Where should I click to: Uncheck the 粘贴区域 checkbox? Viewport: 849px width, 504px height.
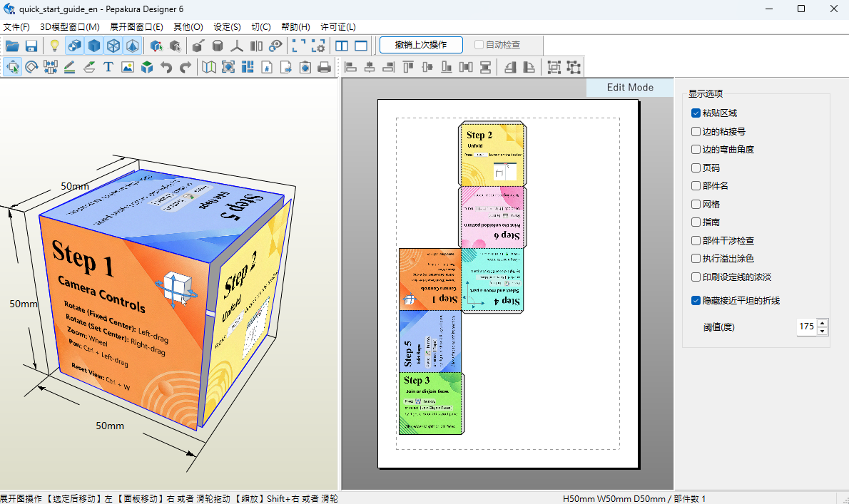point(696,113)
